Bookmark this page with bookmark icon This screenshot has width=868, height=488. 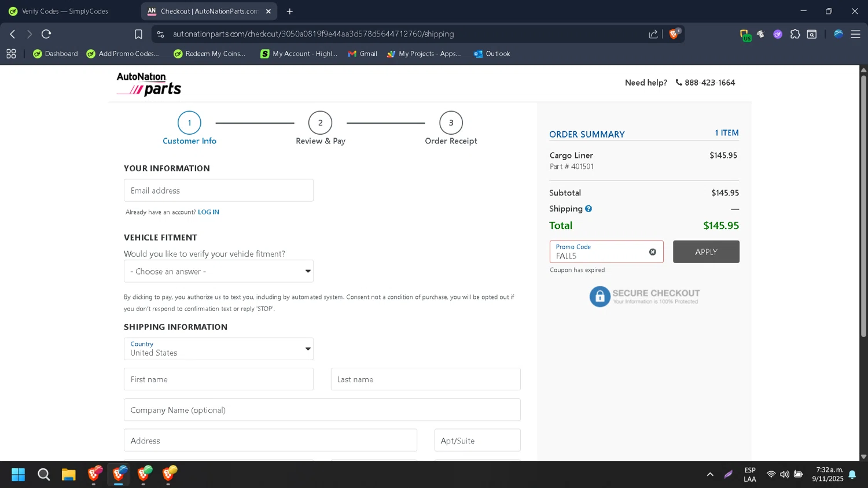point(138,34)
